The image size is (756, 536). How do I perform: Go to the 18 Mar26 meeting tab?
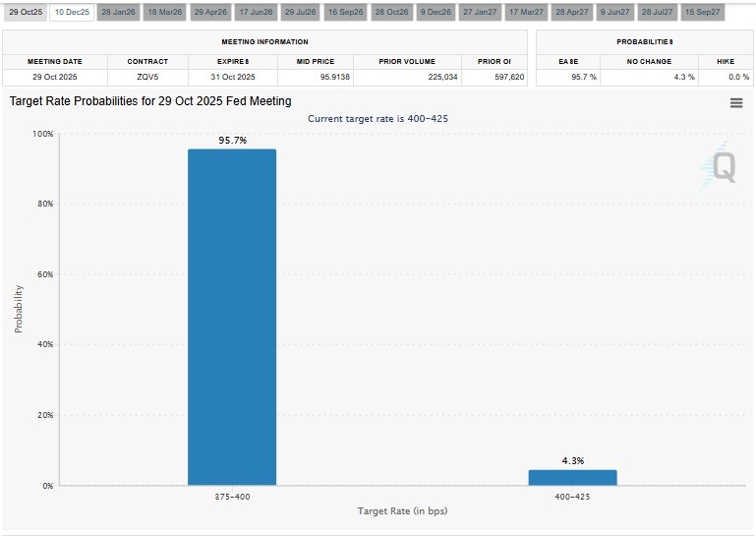click(x=164, y=12)
